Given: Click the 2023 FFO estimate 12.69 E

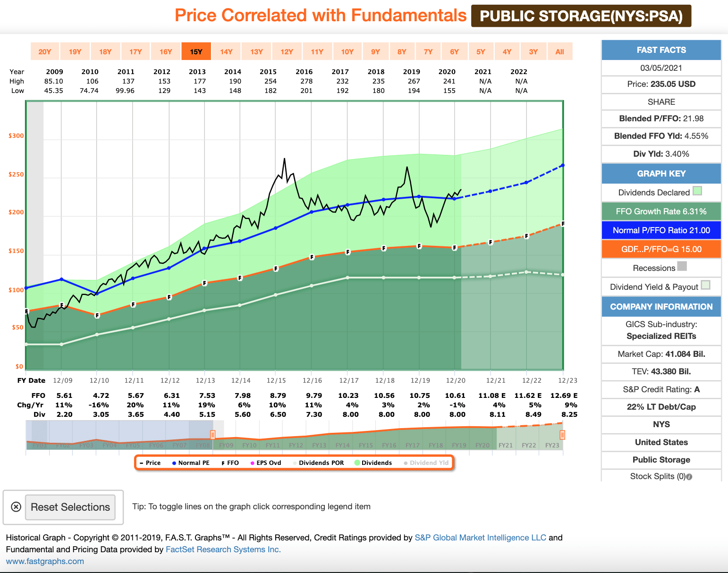Looking at the screenshot, I should (x=564, y=396).
